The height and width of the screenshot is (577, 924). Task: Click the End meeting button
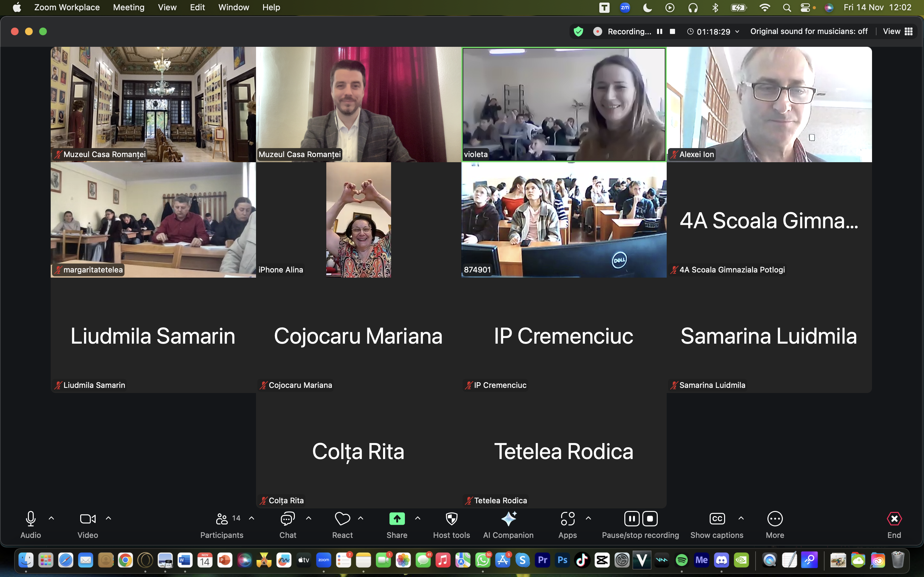[x=894, y=519]
